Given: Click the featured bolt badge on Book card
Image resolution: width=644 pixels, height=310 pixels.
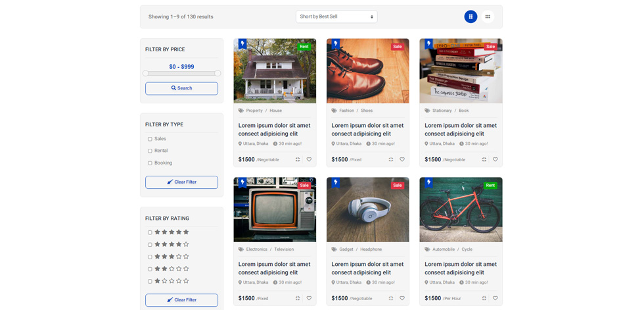Looking at the screenshot, I should [428, 43].
